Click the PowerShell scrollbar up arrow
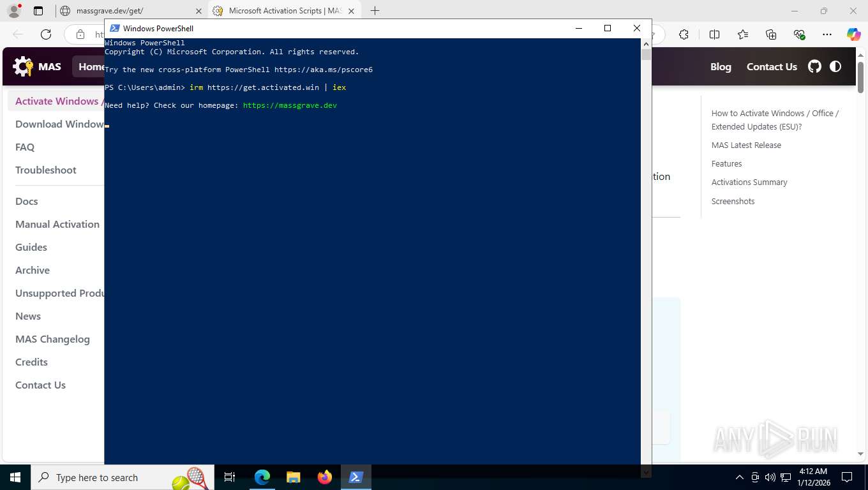The image size is (868, 490). [646, 43]
